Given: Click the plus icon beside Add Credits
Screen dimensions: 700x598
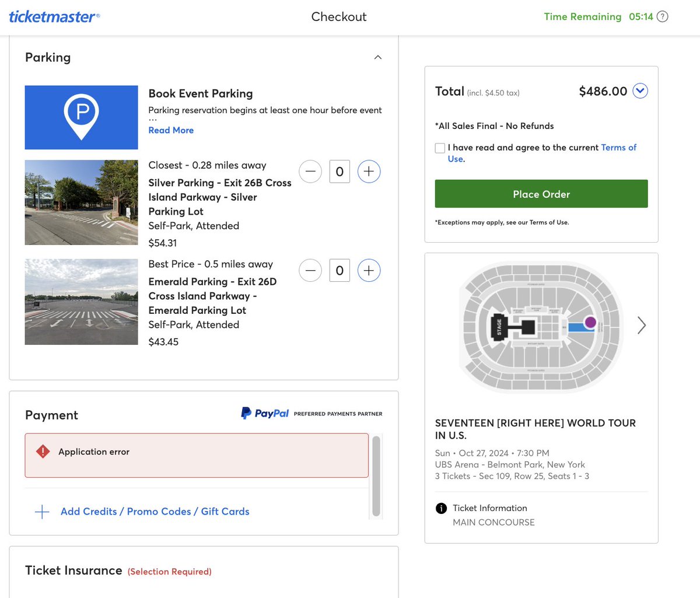Looking at the screenshot, I should click(x=42, y=512).
